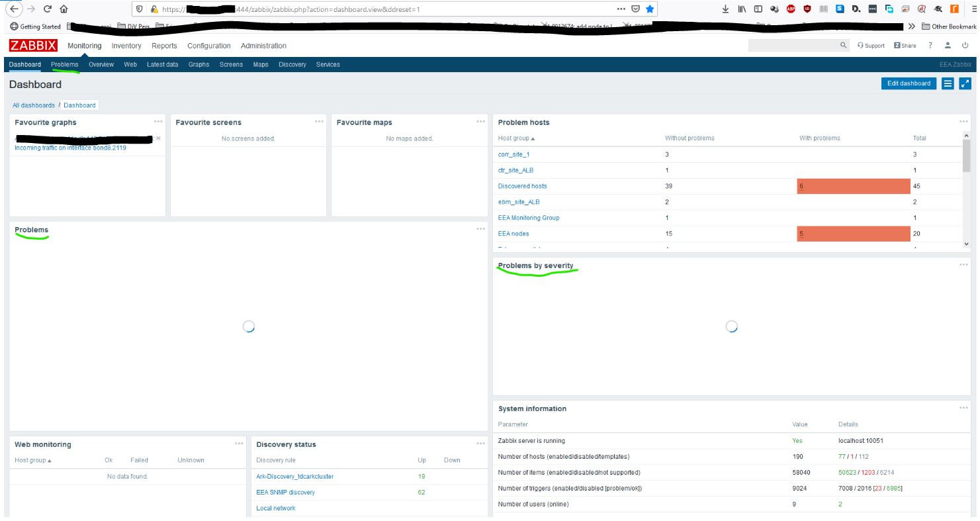Open Favourite screens widget three-dot menu
This screenshot has width=980, height=521.
click(320, 121)
